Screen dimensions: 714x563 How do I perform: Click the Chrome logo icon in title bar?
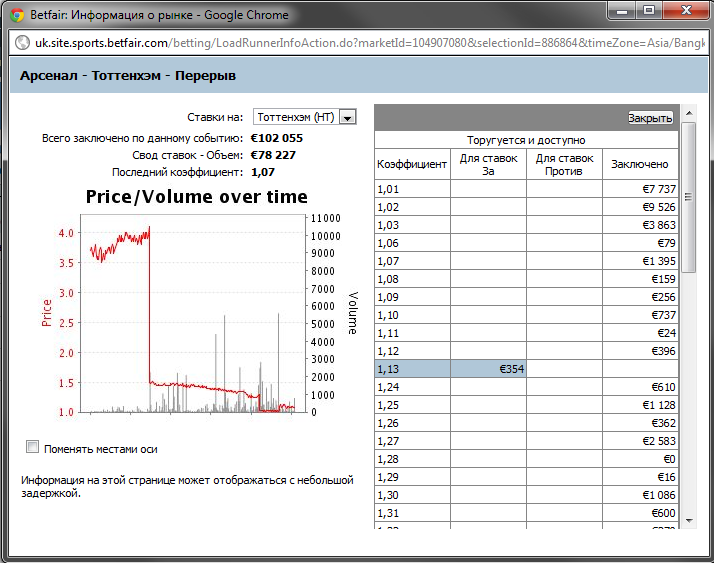click(x=17, y=15)
